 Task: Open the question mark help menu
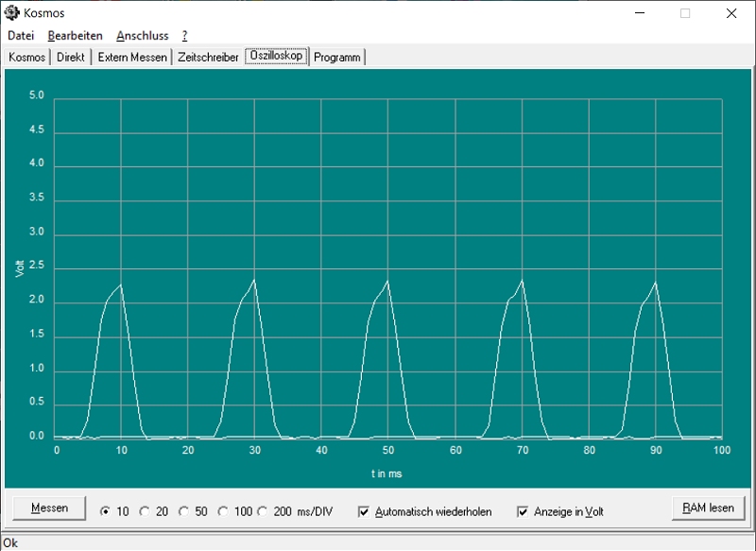pos(184,36)
